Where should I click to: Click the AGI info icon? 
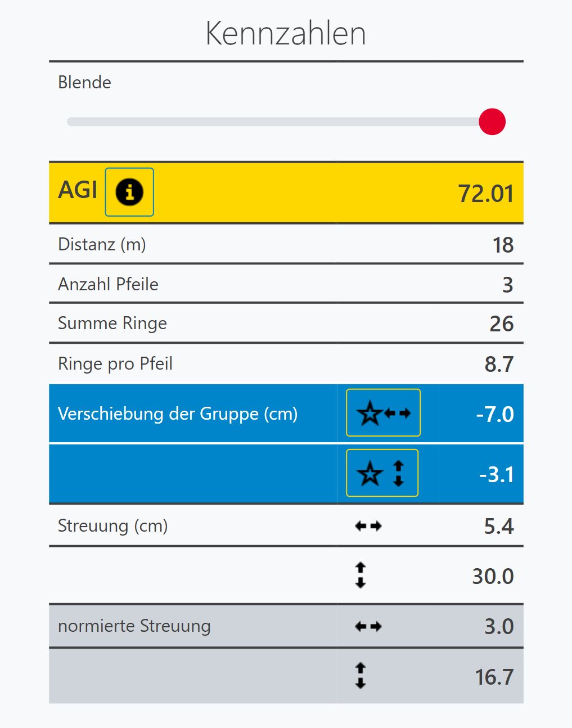(129, 192)
